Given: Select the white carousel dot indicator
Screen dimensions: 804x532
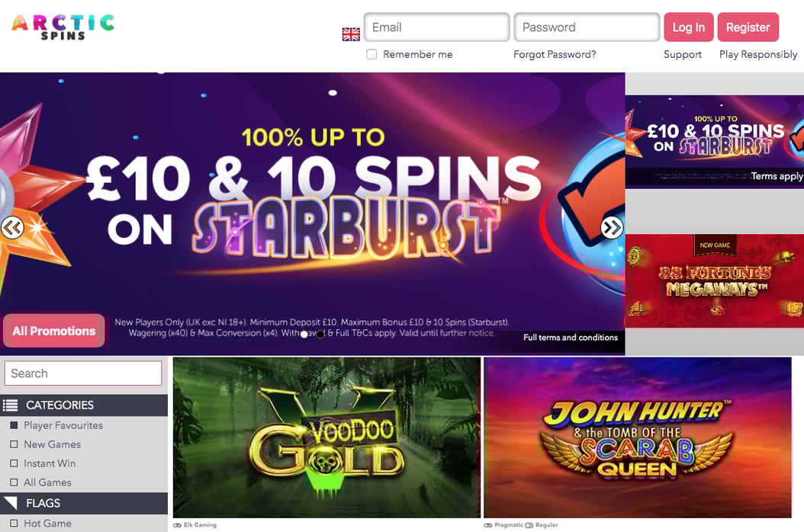Looking at the screenshot, I should pos(304,334).
